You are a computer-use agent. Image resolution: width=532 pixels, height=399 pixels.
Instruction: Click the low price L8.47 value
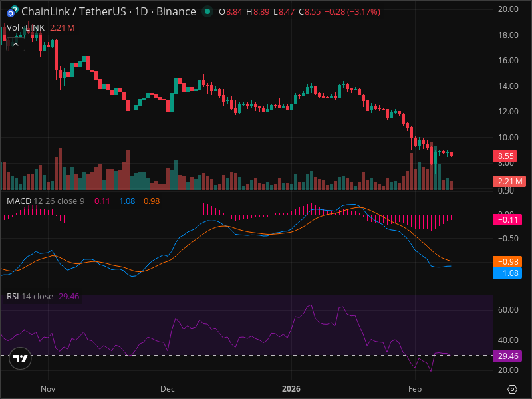(x=285, y=12)
